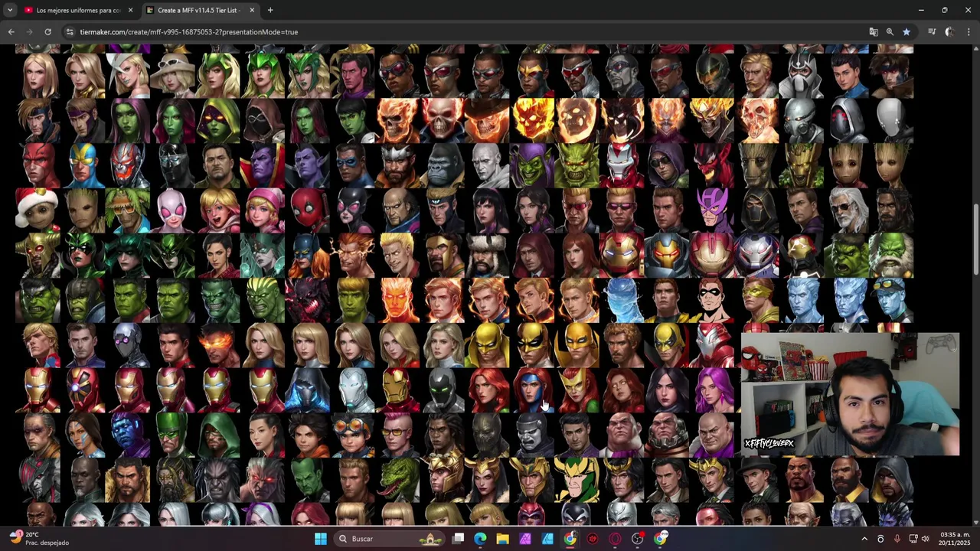
Task: Click the taskbar Buscar search box
Action: coord(390,539)
